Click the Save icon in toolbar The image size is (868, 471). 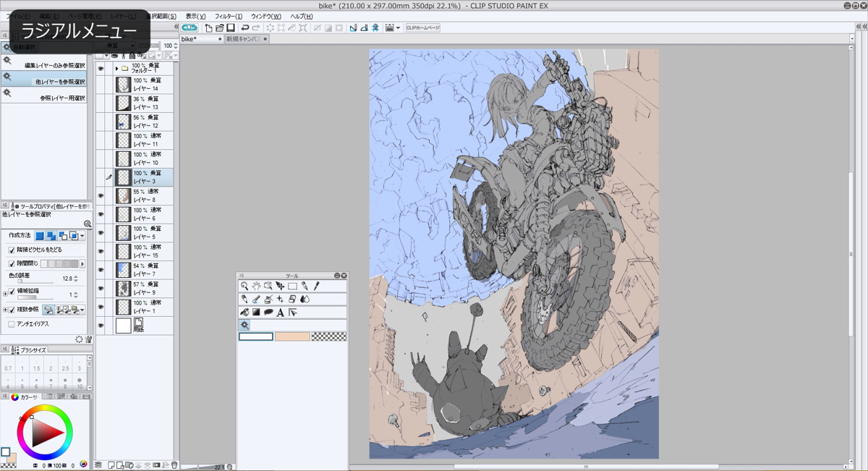(x=230, y=28)
